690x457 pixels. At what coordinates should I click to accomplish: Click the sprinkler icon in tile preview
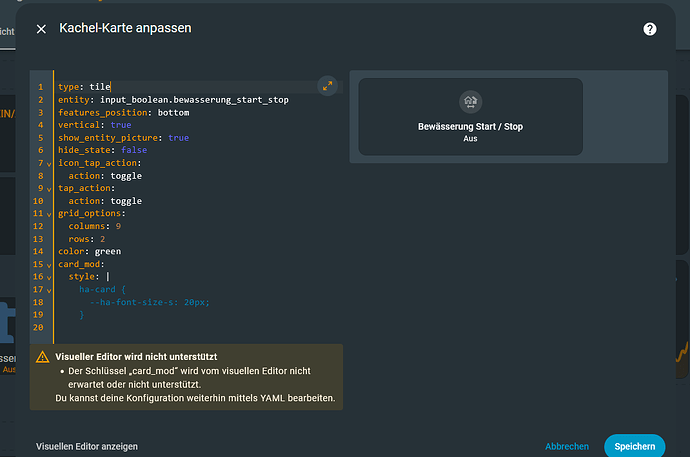[x=470, y=101]
